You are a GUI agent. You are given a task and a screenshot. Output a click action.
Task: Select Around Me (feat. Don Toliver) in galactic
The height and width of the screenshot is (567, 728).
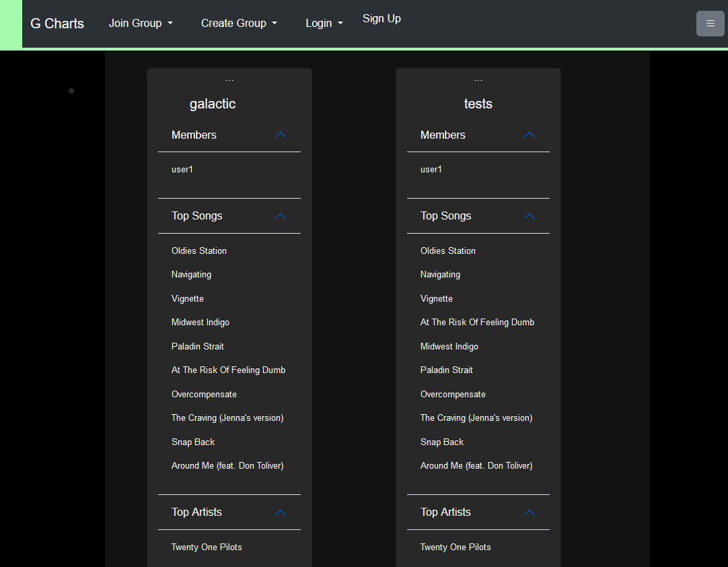click(x=227, y=466)
